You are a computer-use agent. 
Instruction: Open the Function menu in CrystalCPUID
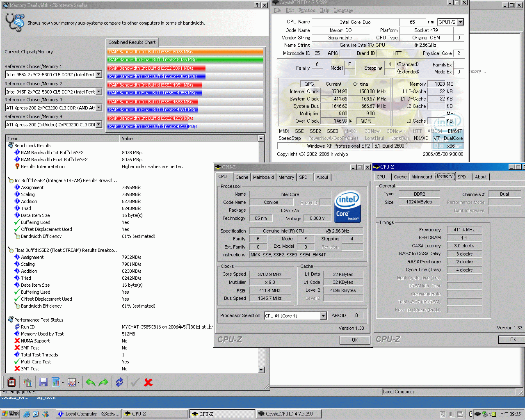(307, 10)
